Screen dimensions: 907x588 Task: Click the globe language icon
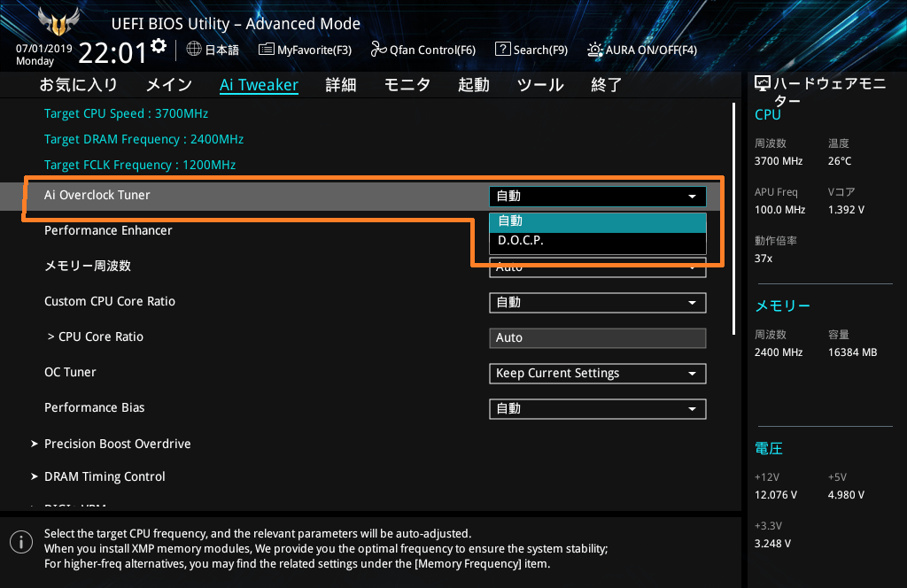click(194, 49)
